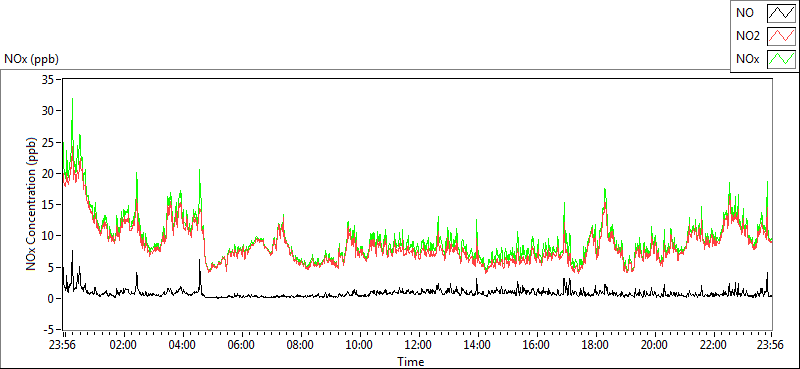Click the -5 y-axis scale minimum value
Viewport: 800px width, 369px height.
pyautogui.click(x=49, y=329)
